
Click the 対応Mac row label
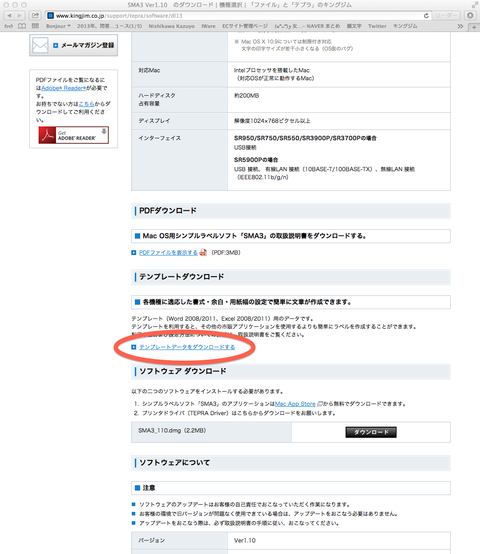[149, 70]
